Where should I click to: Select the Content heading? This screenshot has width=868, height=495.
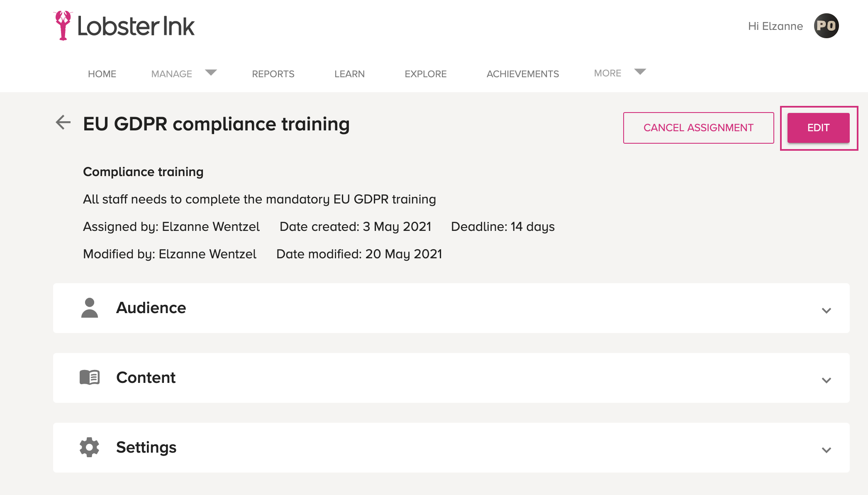146,377
